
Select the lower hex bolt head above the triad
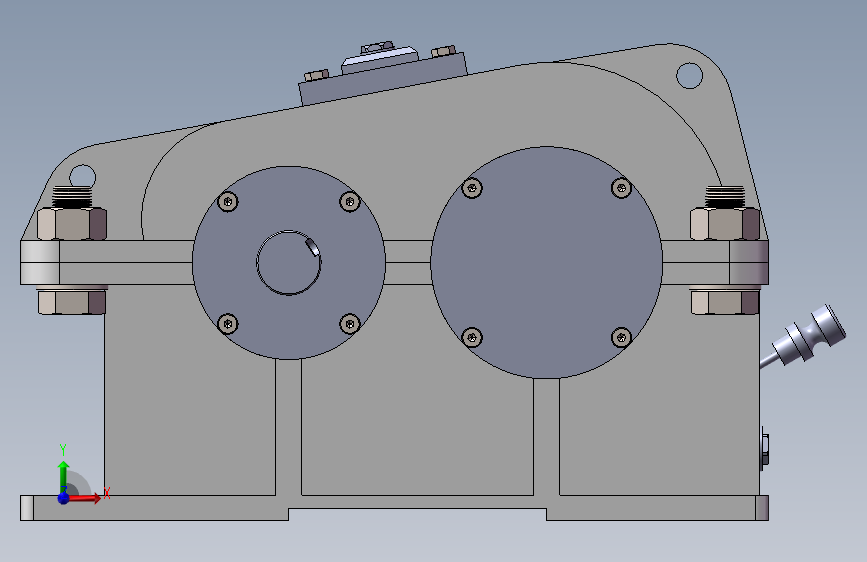72,302
